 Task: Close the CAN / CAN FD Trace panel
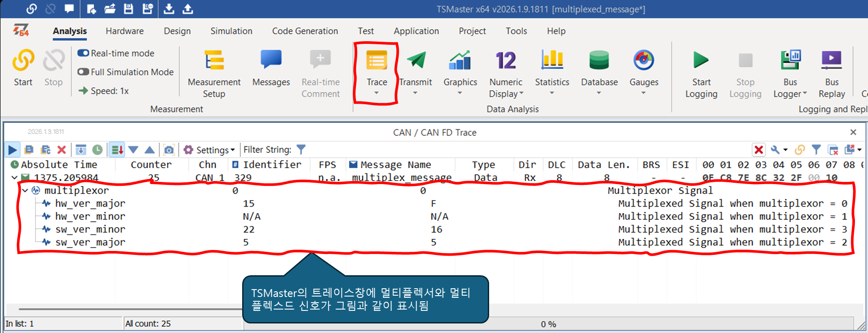click(853, 132)
